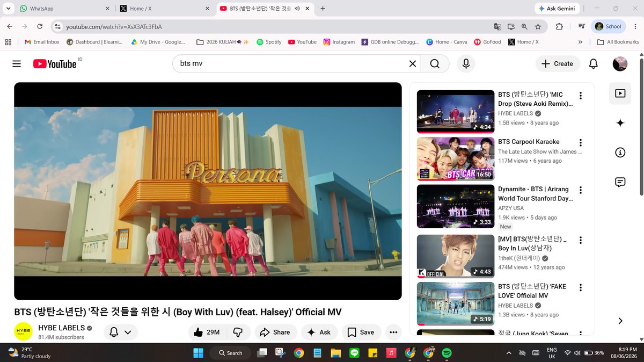Open more actions for the video
This screenshot has height=362, width=644.
pos(393,332)
